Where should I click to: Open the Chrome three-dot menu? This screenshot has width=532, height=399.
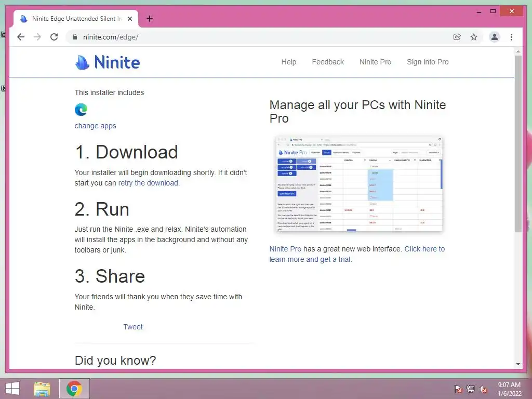point(511,37)
